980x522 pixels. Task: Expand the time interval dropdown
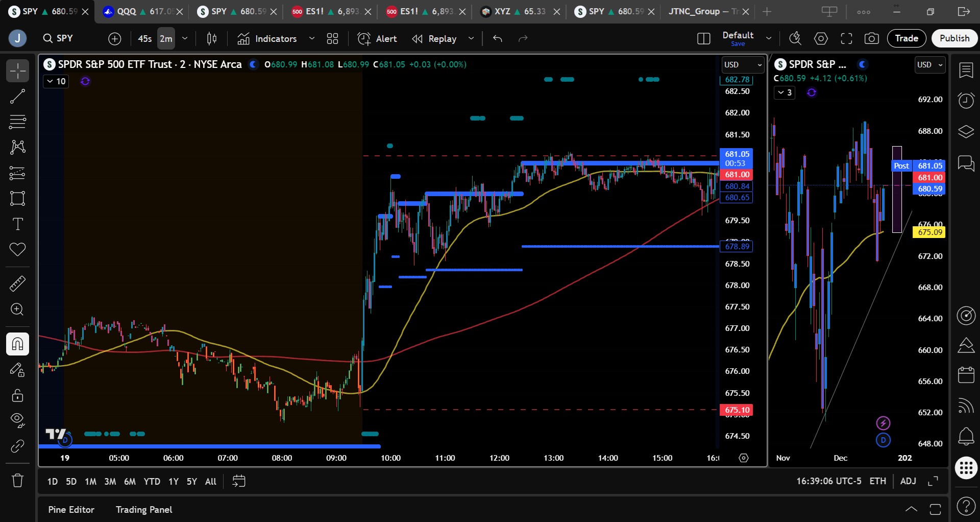coord(185,38)
